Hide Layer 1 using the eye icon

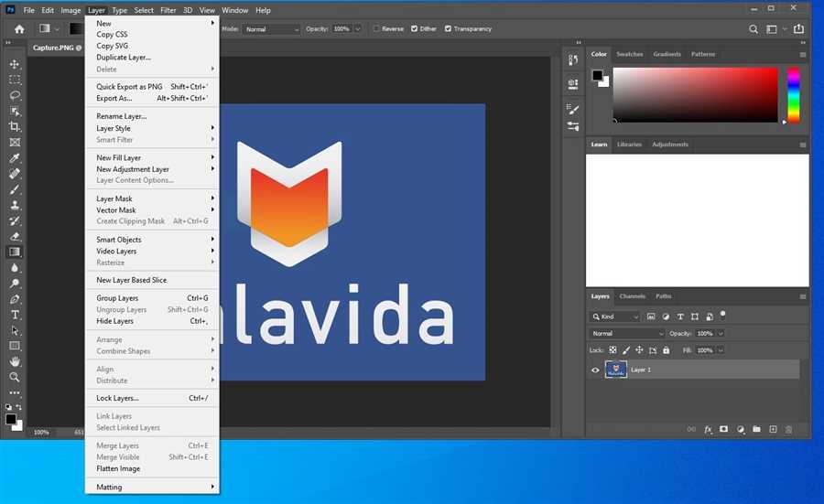click(x=595, y=370)
